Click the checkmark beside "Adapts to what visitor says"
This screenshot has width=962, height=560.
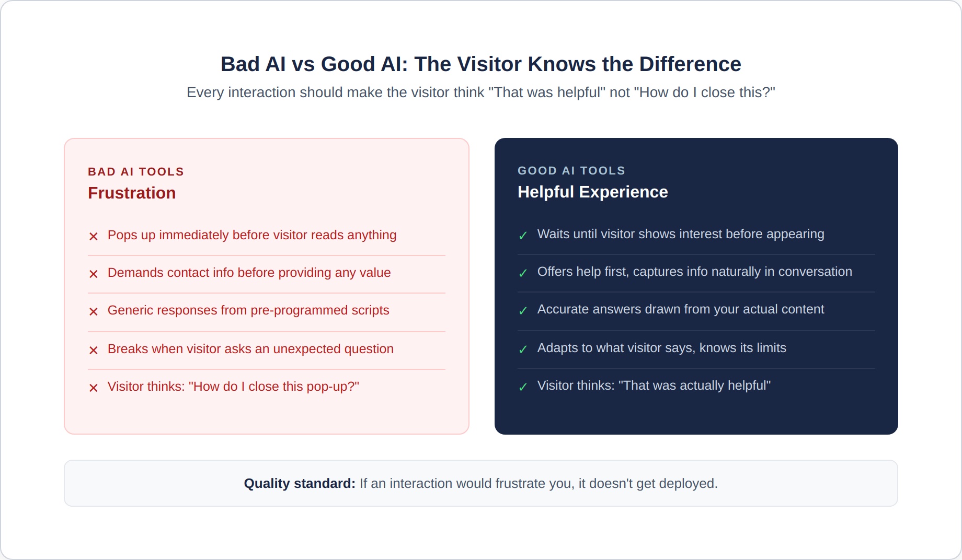pos(523,349)
